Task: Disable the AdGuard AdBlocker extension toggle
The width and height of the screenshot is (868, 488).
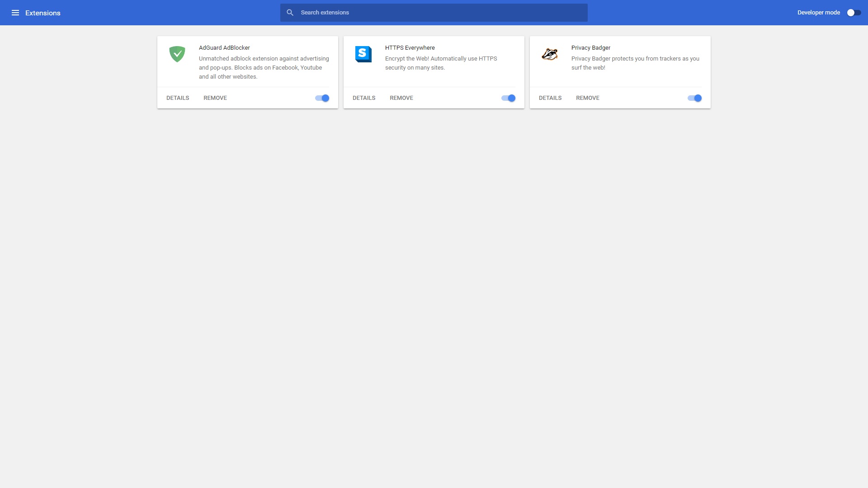Action: click(x=322, y=98)
